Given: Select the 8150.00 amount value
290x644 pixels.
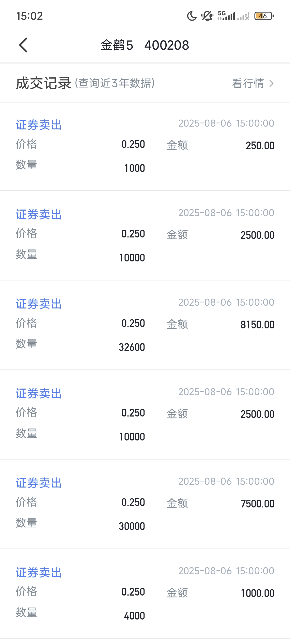Looking at the screenshot, I should [x=257, y=325].
